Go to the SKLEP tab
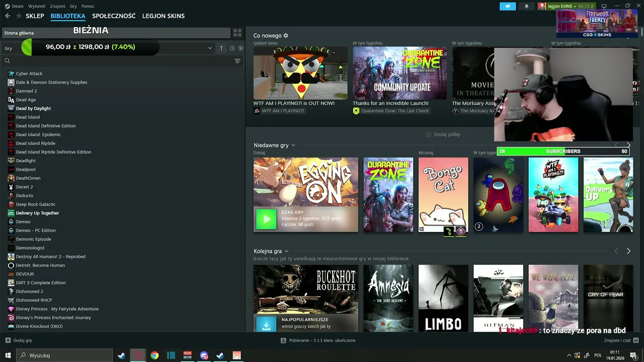The height and width of the screenshot is (362, 644). (x=35, y=16)
